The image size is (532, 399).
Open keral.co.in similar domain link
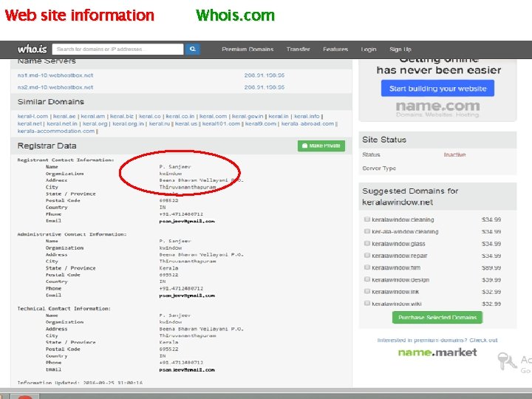pyautogui.click(x=180, y=117)
